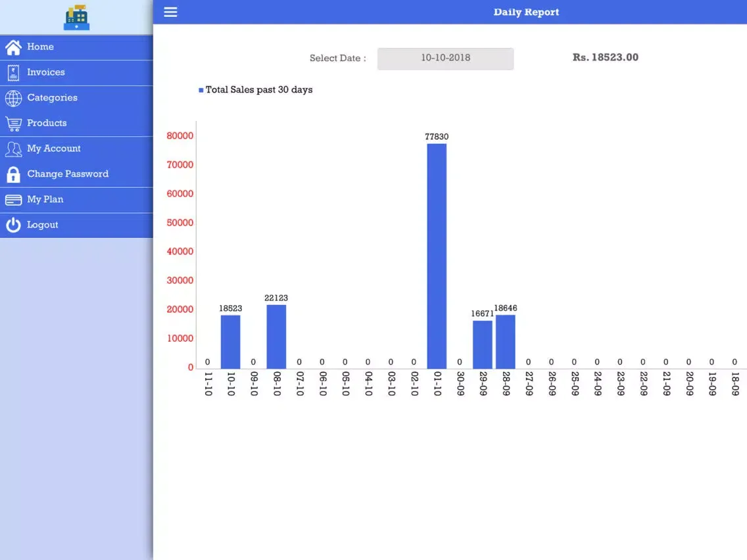The width and height of the screenshot is (747, 560).
Task: Click the 22123 value label
Action: pyautogui.click(x=276, y=298)
